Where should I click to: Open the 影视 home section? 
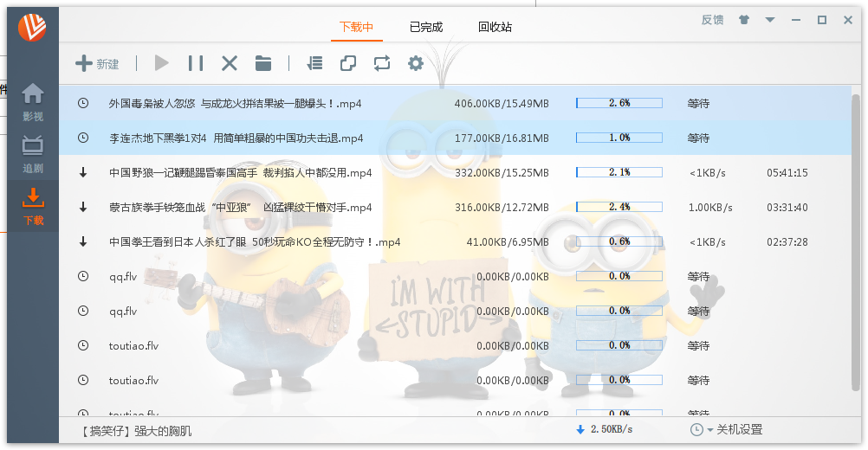(x=33, y=102)
